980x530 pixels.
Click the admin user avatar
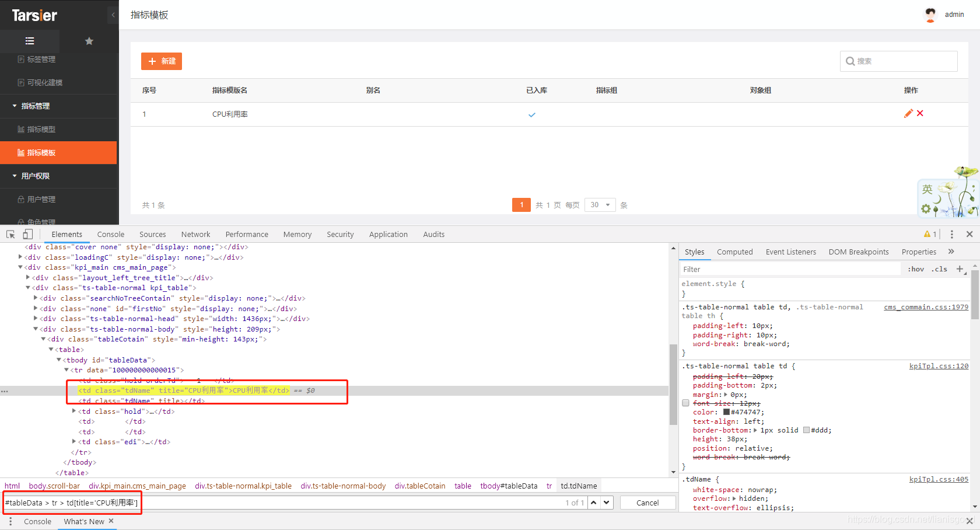tap(930, 15)
